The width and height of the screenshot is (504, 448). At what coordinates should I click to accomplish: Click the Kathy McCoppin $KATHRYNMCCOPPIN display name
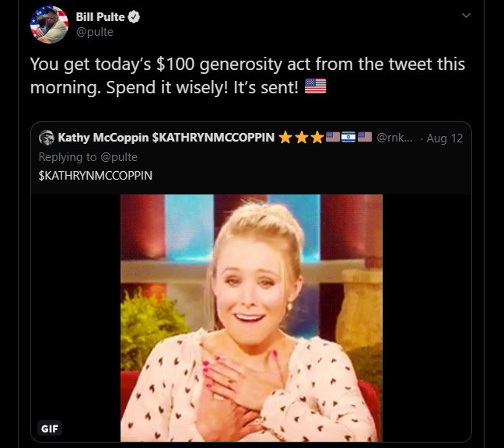pyautogui.click(x=166, y=138)
